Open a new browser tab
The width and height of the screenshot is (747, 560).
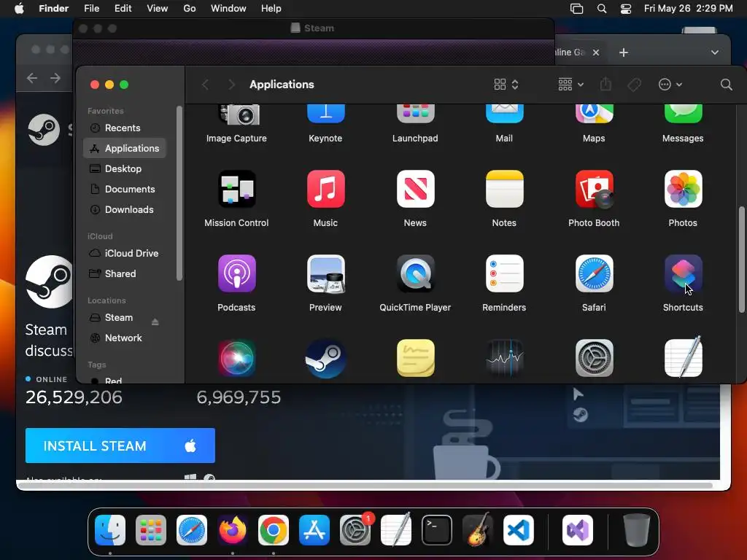[x=624, y=52]
